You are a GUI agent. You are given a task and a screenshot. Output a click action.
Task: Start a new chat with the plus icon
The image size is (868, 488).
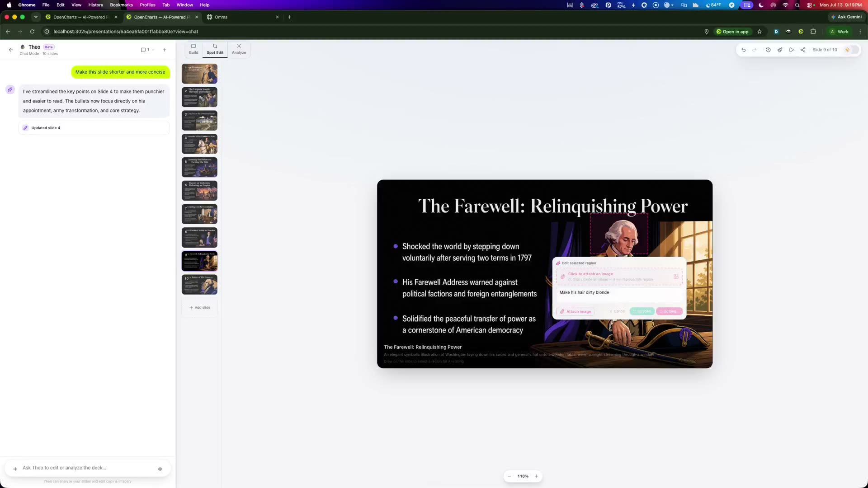[165, 50]
